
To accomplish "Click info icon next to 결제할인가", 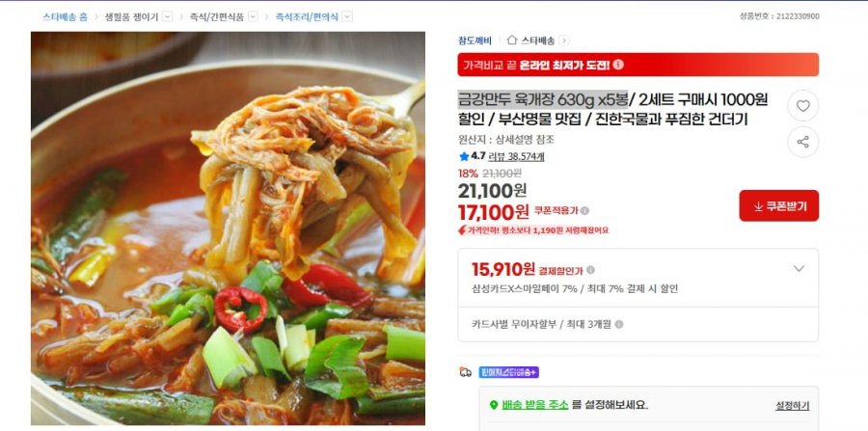I will (590, 270).
